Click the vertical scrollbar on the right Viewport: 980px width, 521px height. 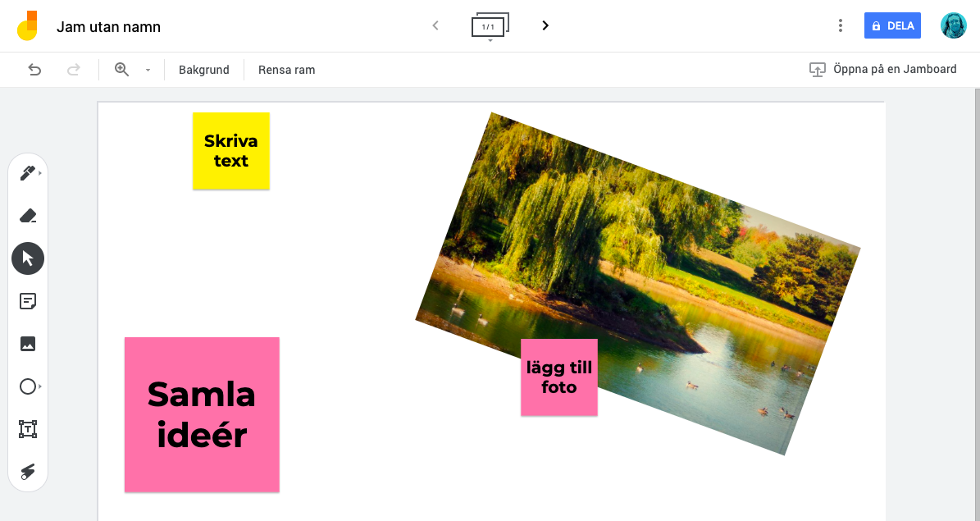click(x=977, y=304)
